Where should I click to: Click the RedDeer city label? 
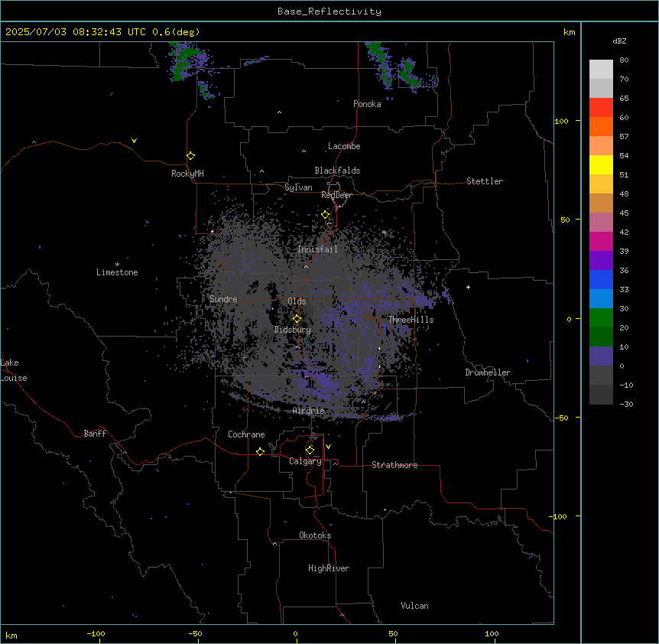(x=336, y=195)
